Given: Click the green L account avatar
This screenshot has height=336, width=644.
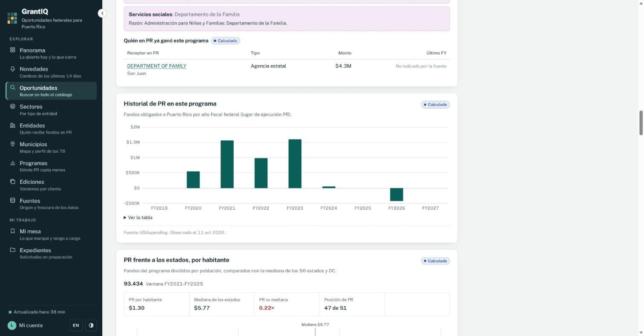Looking at the screenshot, I should click(12, 325).
